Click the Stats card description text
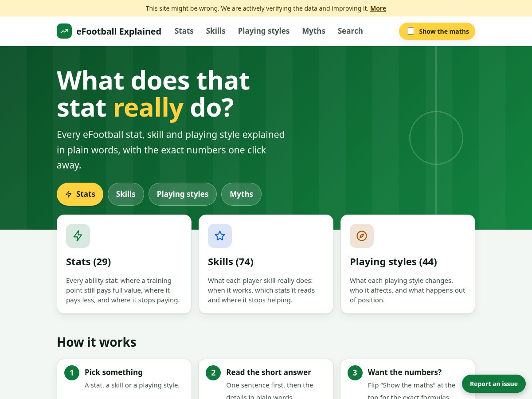 (x=123, y=290)
